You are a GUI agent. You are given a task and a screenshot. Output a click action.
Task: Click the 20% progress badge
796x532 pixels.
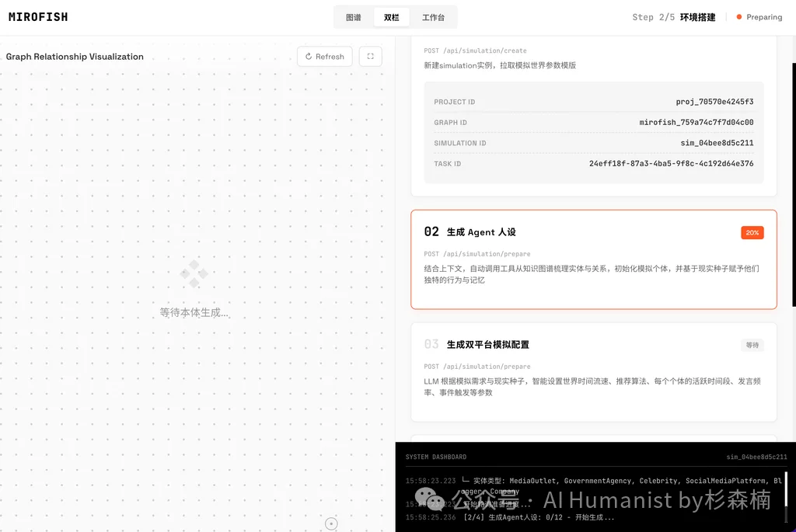coord(752,233)
